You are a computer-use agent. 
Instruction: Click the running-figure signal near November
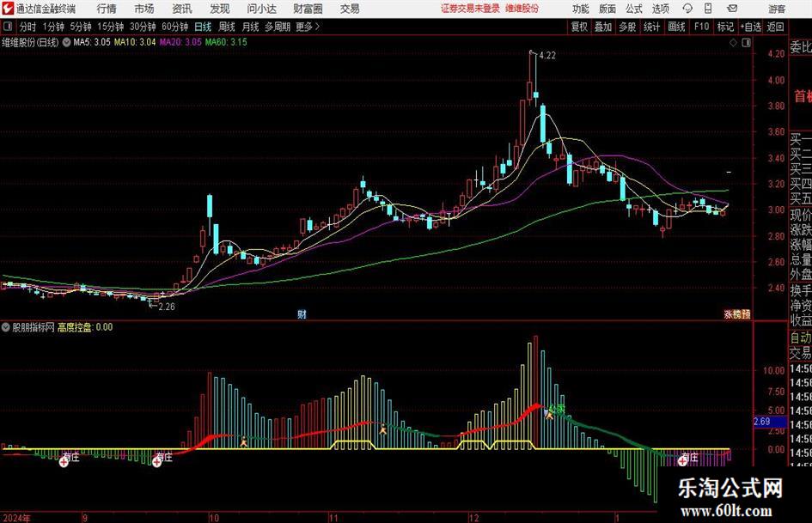(x=382, y=429)
